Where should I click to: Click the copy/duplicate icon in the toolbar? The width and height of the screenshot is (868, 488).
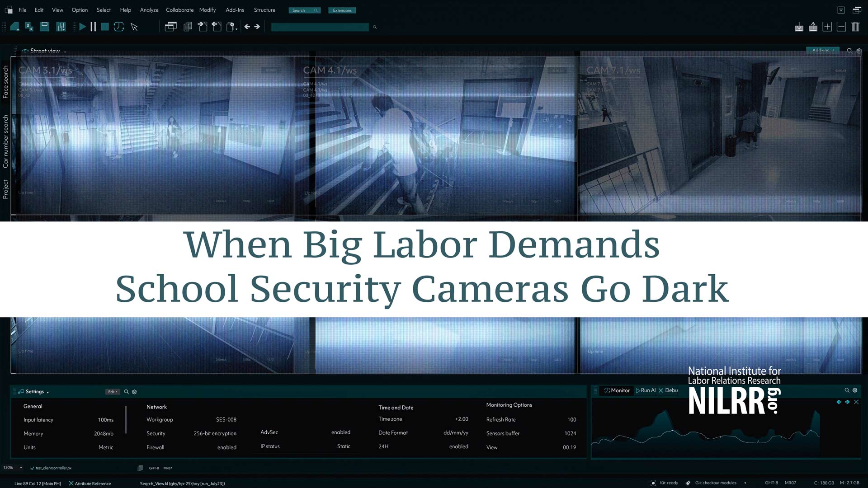[187, 27]
